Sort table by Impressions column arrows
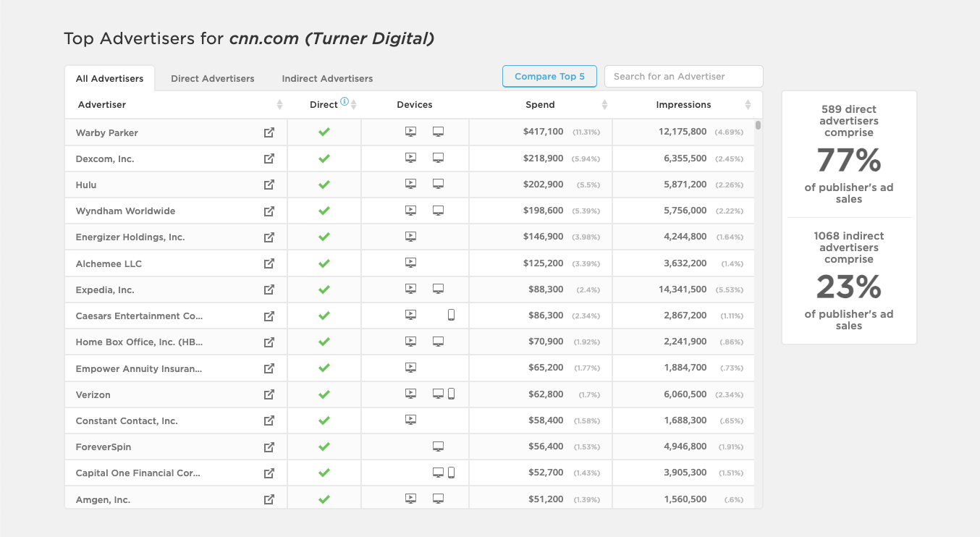This screenshot has height=537, width=980. (748, 105)
